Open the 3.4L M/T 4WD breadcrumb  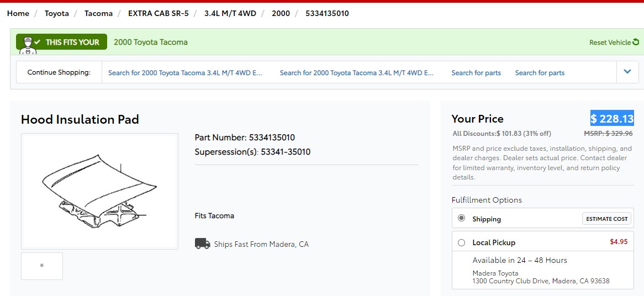230,14
